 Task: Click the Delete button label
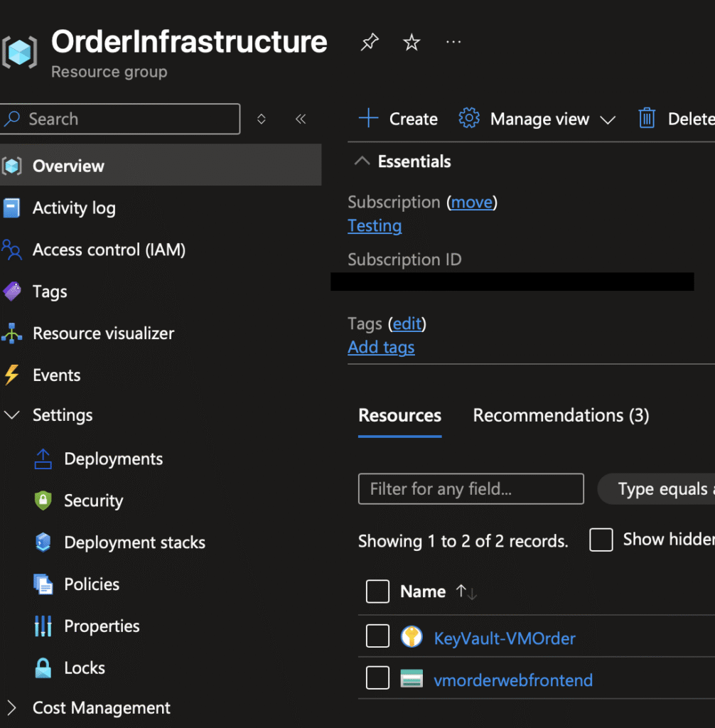(692, 119)
